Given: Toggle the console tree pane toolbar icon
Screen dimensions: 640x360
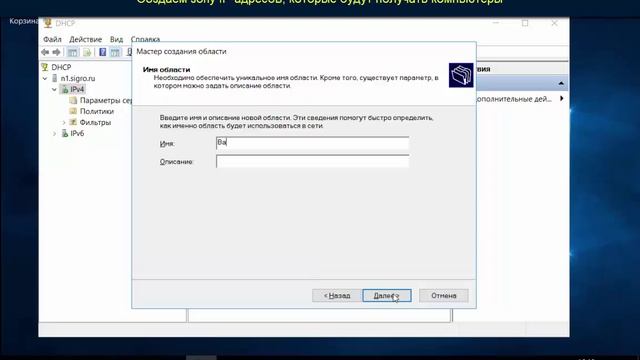Looking at the screenshot, I should click(x=73, y=52).
